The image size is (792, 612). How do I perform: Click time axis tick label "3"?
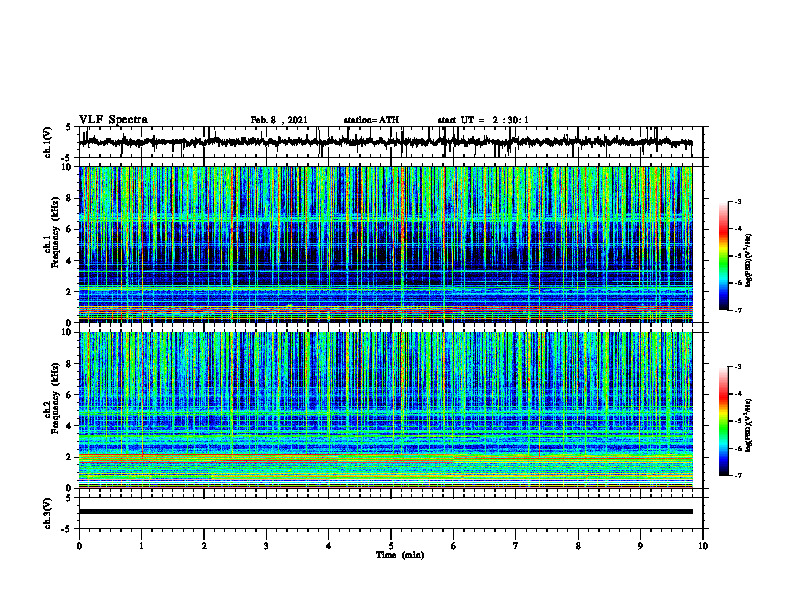[266, 546]
